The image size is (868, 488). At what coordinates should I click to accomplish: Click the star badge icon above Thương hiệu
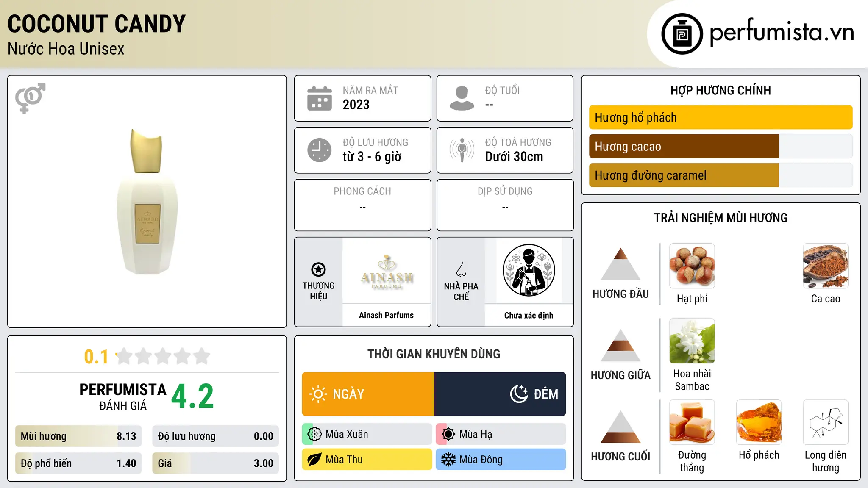pos(318,269)
